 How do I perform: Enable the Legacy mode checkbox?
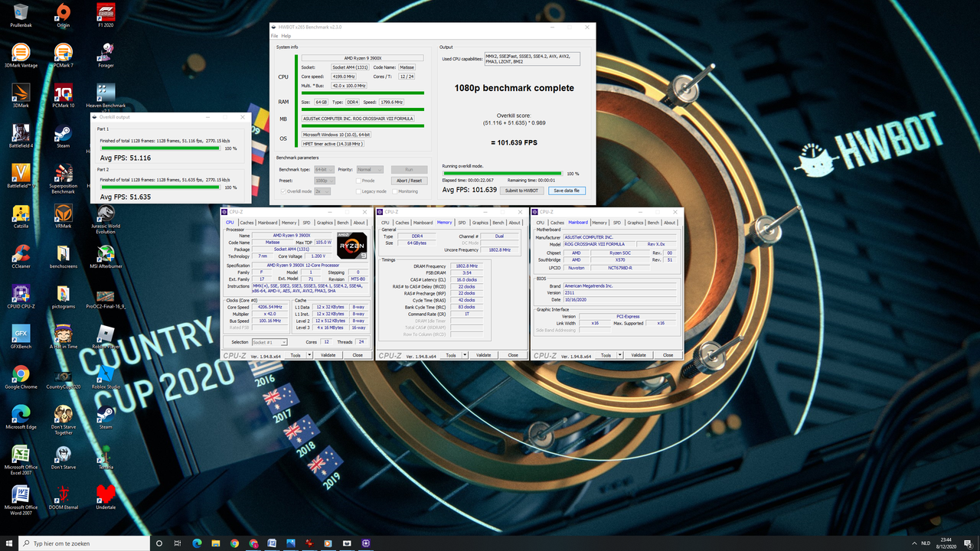(358, 191)
